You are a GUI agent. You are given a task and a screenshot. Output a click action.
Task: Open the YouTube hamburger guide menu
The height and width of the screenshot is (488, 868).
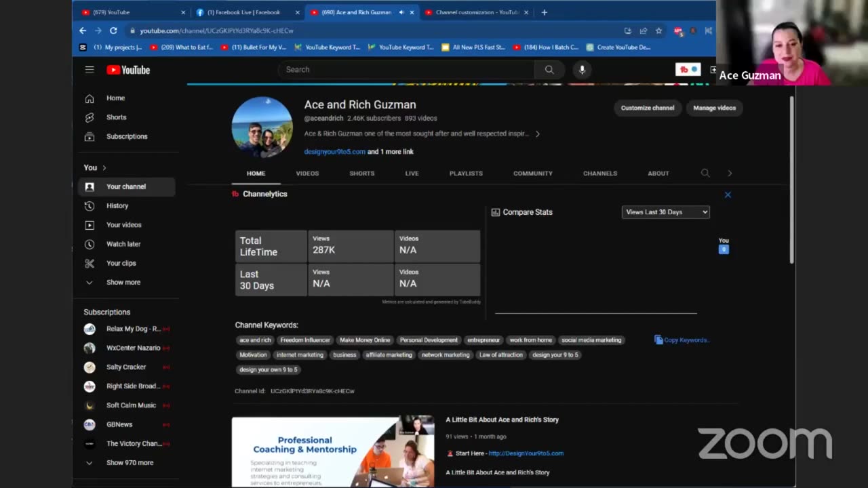tap(90, 69)
